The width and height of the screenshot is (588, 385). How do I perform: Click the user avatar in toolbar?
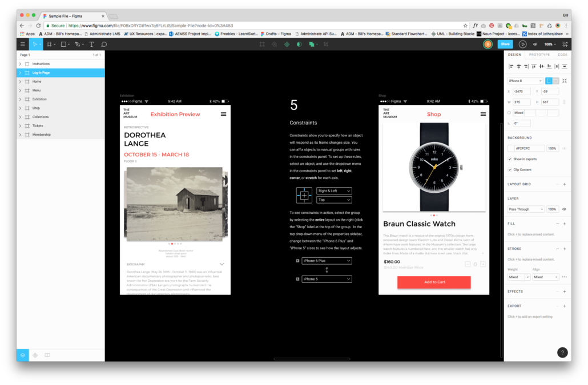(x=488, y=44)
